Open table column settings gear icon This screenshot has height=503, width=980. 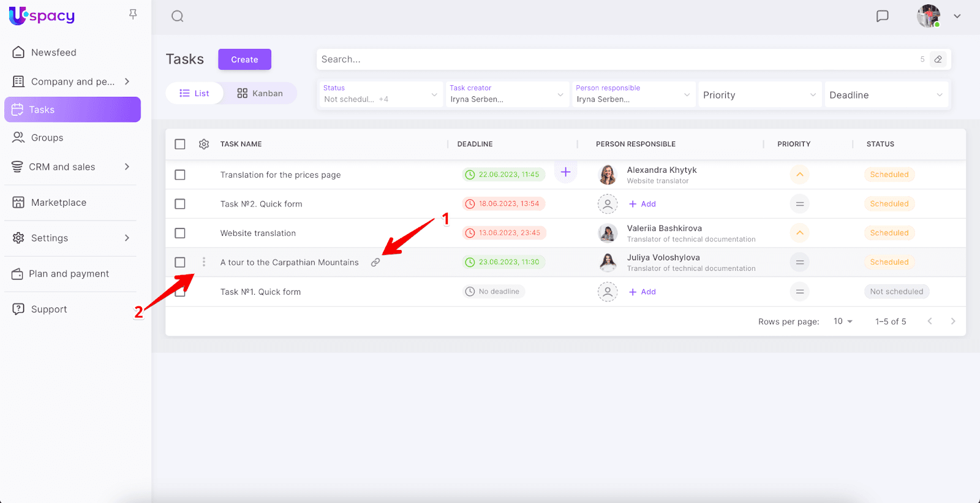(204, 144)
